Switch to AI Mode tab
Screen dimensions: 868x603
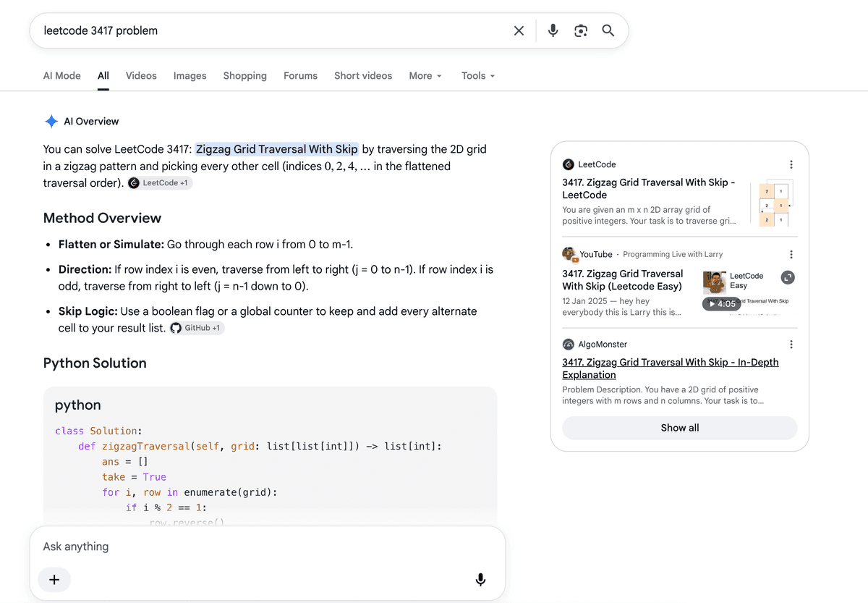click(x=62, y=75)
